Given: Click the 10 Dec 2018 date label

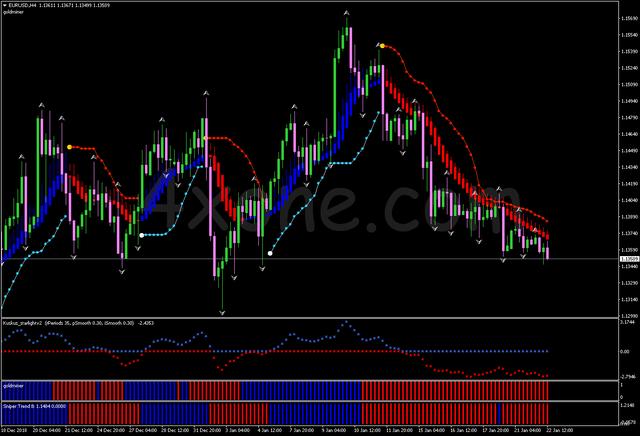Looking at the screenshot, I should click(x=14, y=431).
